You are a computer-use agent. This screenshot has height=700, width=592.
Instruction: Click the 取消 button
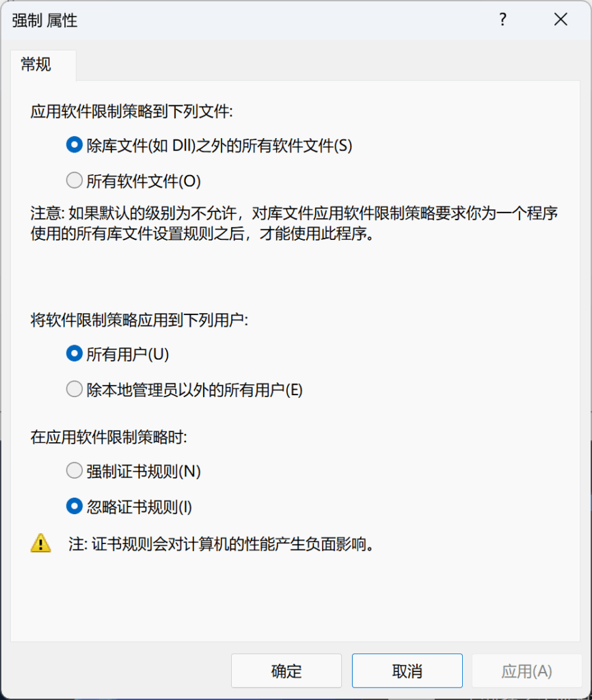coord(407,671)
